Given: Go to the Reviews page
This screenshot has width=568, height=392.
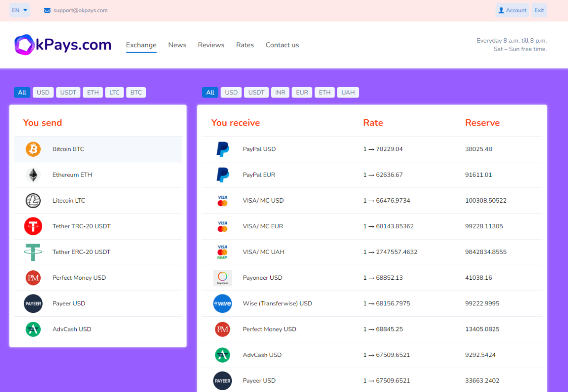Looking at the screenshot, I should click(211, 45).
